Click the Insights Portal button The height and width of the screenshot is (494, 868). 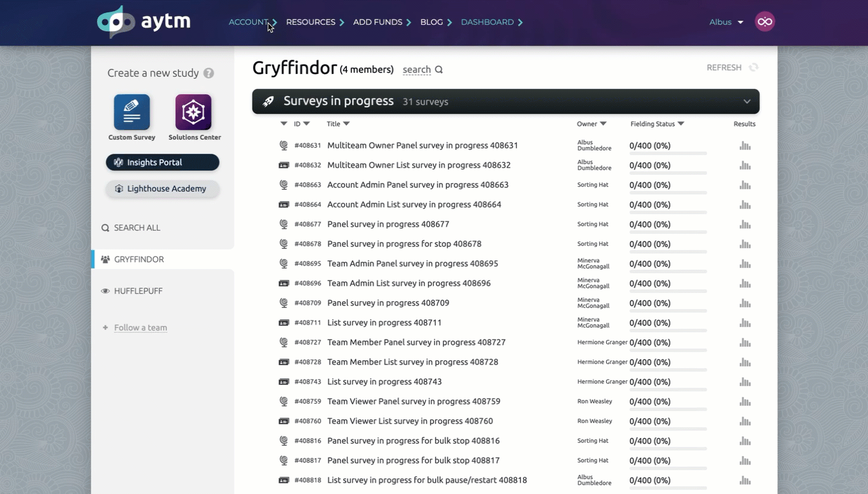click(162, 162)
